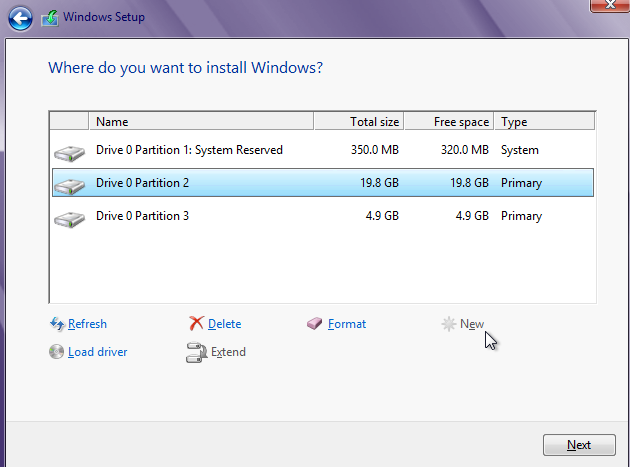Click the System type cell
Image resolution: width=630 pixels, height=467 pixels.
coord(520,150)
